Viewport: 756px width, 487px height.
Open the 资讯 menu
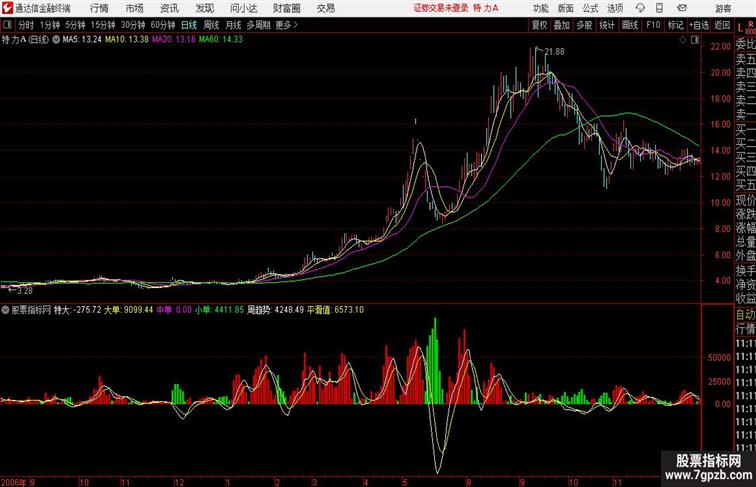[x=169, y=8]
